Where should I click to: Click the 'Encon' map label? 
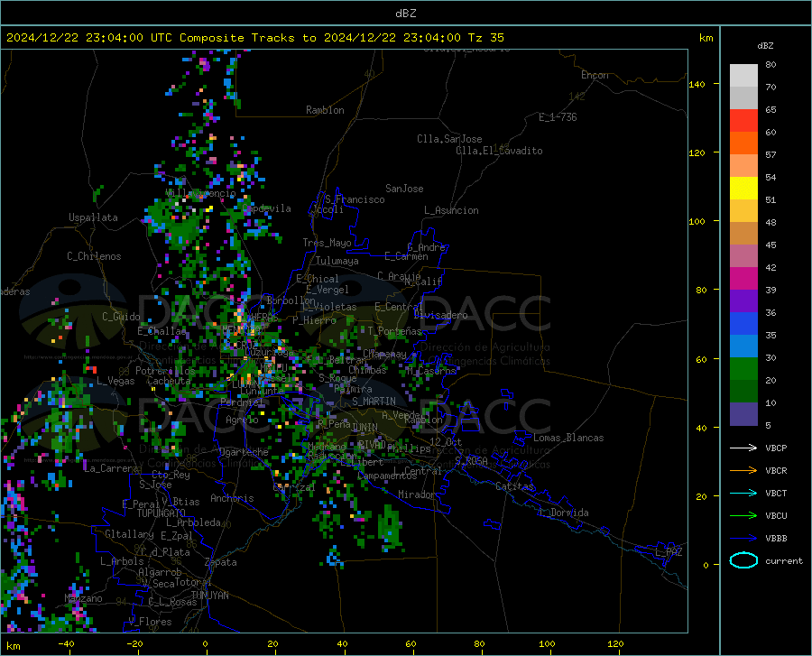pyautogui.click(x=595, y=75)
